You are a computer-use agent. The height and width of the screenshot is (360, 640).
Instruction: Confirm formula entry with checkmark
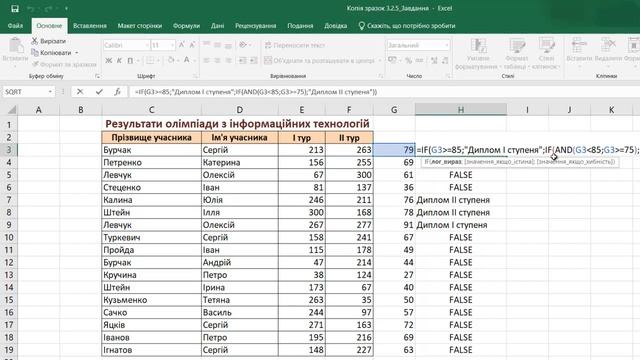pyautogui.click(x=99, y=92)
